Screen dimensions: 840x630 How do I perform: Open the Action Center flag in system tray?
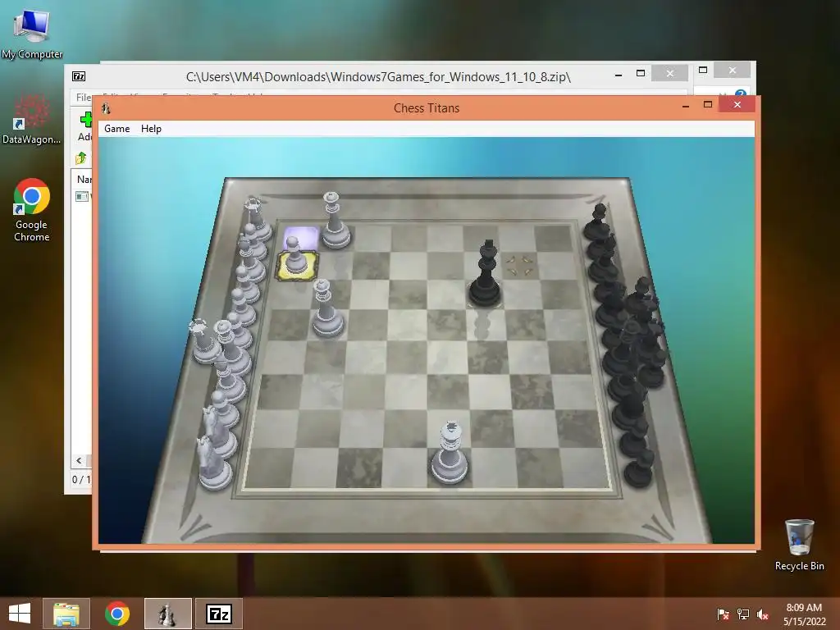coord(724,614)
